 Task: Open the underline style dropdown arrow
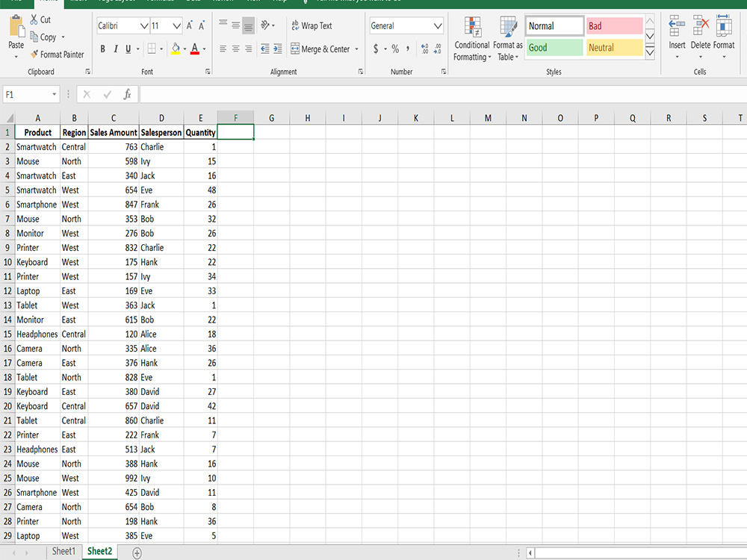click(137, 49)
